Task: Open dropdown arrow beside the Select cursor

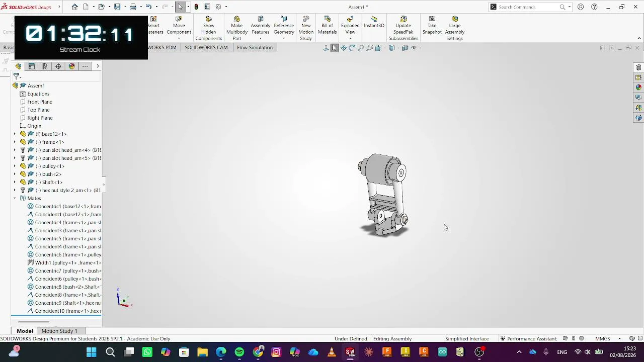Action: (x=188, y=7)
